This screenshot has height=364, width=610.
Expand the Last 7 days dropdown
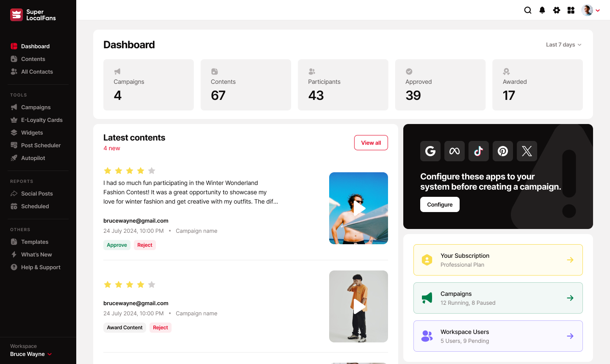coord(564,44)
